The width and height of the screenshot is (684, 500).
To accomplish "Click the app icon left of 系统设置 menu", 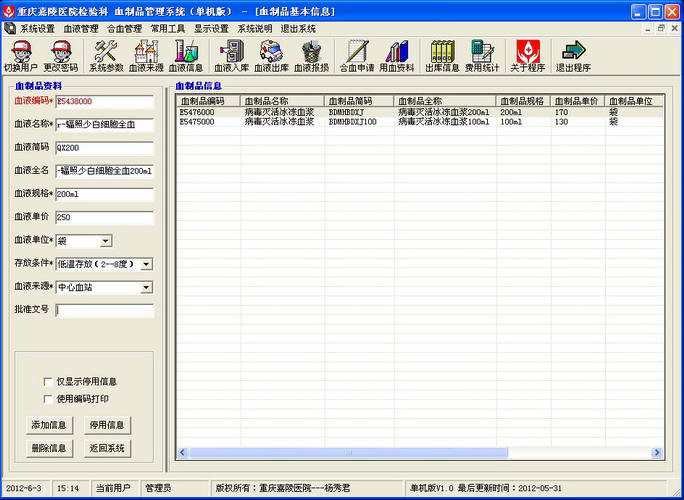I will tap(10, 28).
